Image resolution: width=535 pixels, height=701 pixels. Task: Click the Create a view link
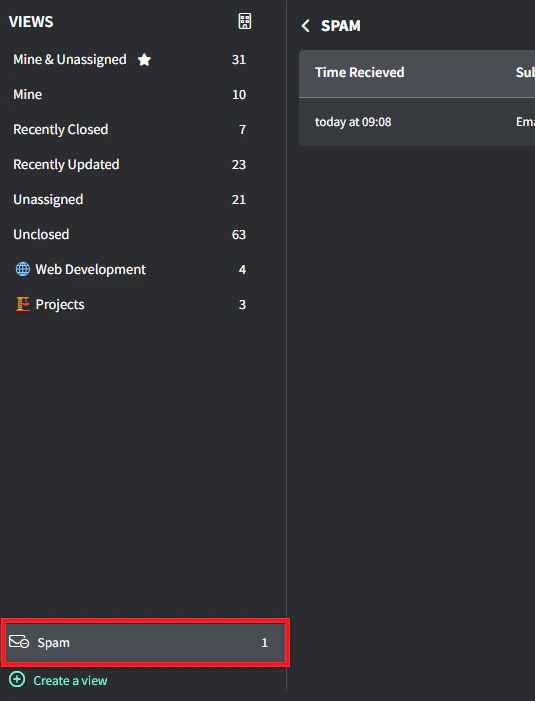[x=71, y=680]
